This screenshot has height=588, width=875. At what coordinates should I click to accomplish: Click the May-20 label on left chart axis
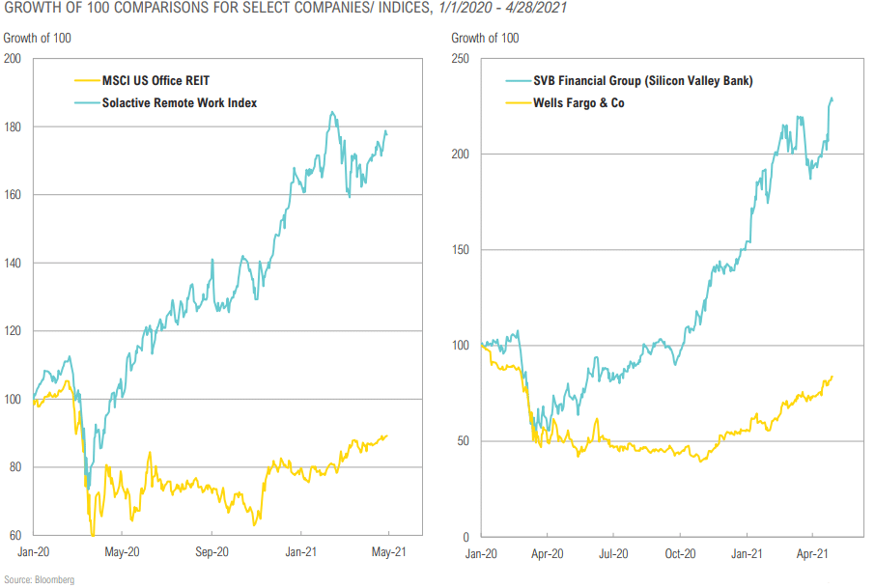[x=122, y=551]
